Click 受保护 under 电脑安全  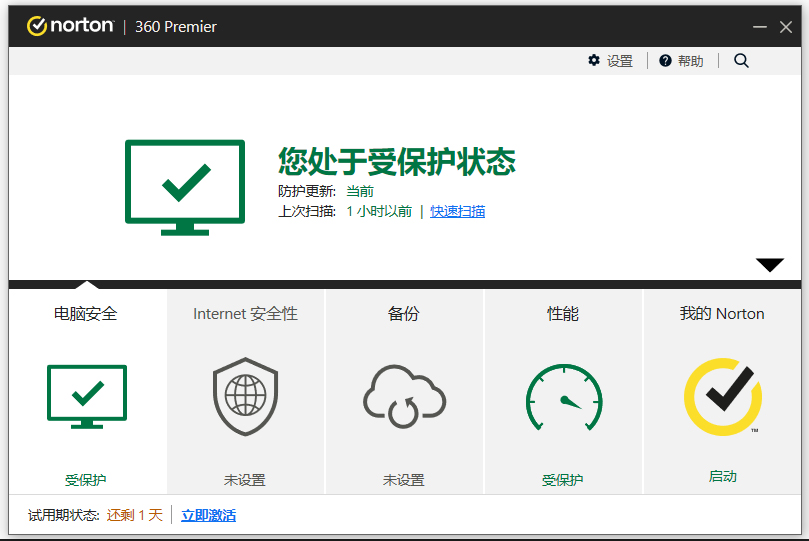coord(86,480)
